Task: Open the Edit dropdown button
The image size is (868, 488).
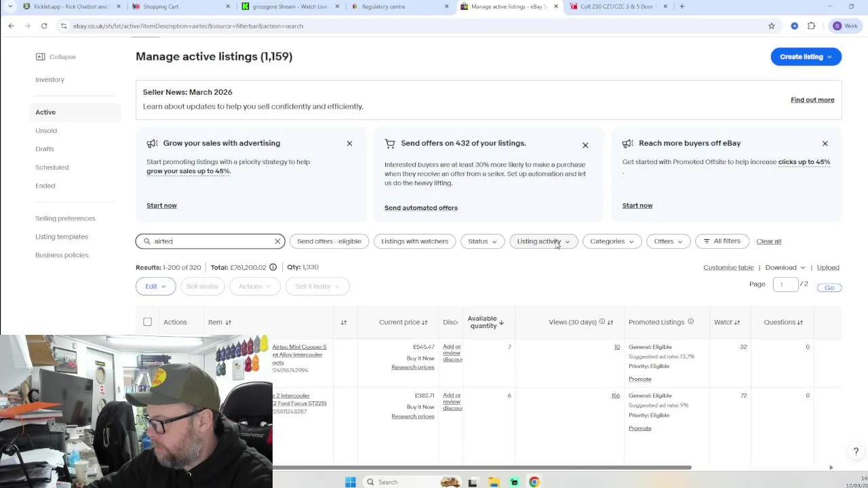Action: tap(155, 286)
